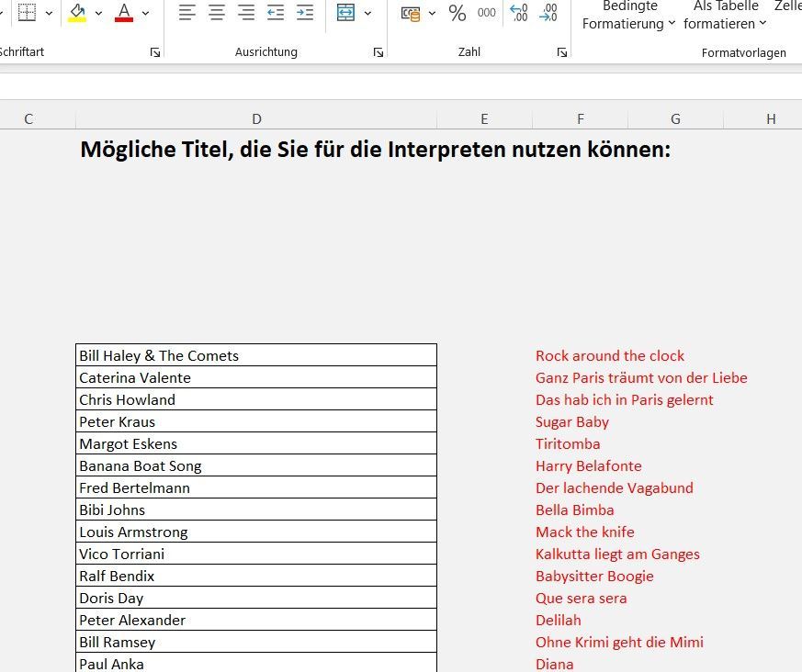This screenshot has width=802, height=672.
Task: Open Als Tabelle formatieren menu
Action: (724, 16)
